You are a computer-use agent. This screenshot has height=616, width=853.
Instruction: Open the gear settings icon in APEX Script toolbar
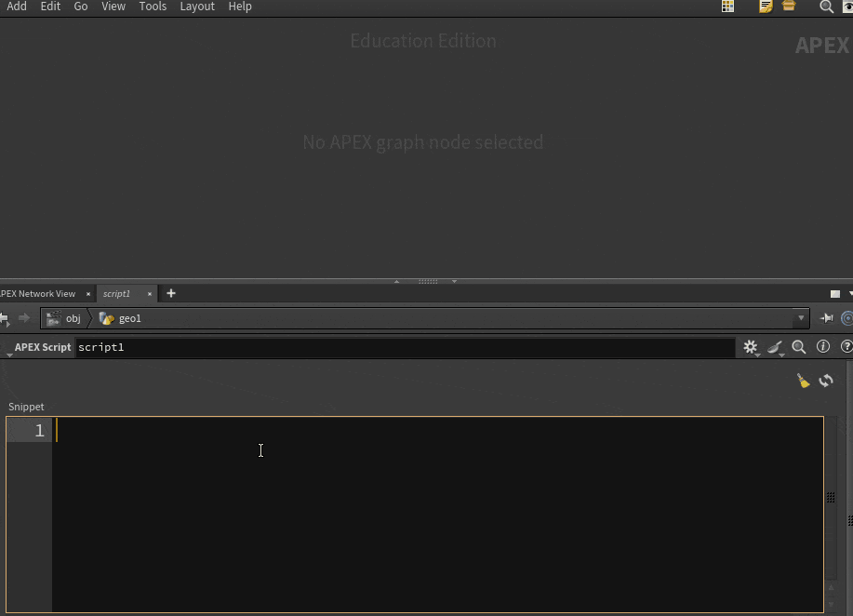pyautogui.click(x=750, y=346)
